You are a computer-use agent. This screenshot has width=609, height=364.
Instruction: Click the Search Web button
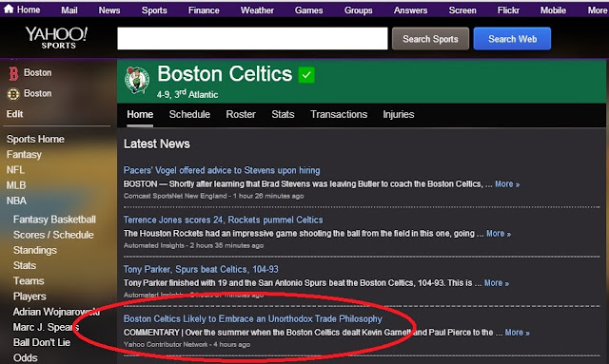click(512, 39)
